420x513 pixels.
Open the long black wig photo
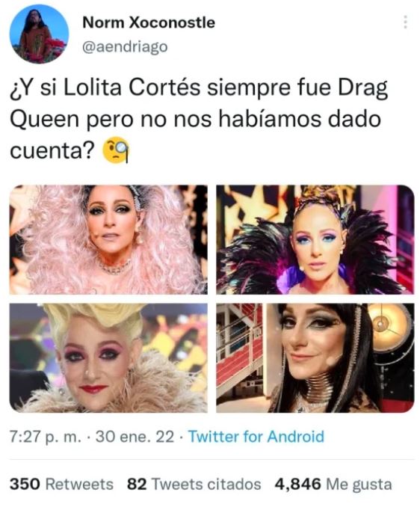pyautogui.click(x=315, y=357)
